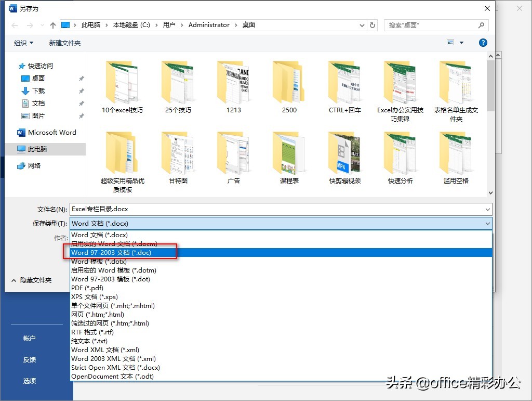Go back using the back arrow
532x401 pixels.
tap(15, 25)
